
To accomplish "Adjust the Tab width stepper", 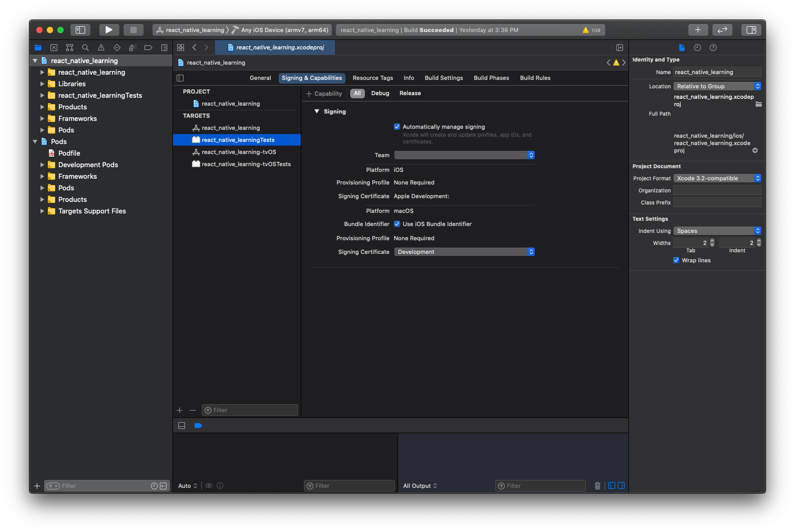I will (712, 242).
